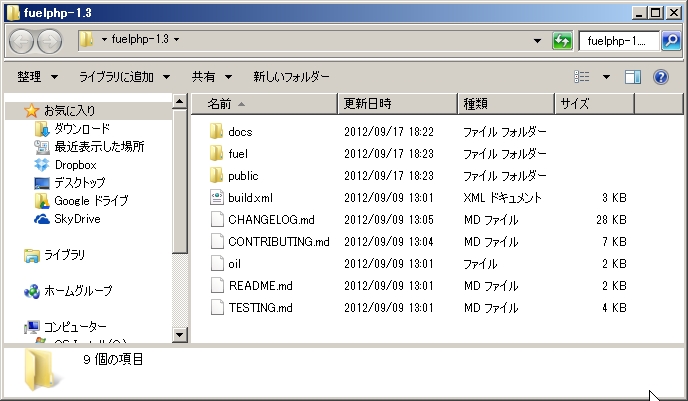The width and height of the screenshot is (688, 401).
Task: Click the change view icon in toolbar
Action: click(582, 77)
